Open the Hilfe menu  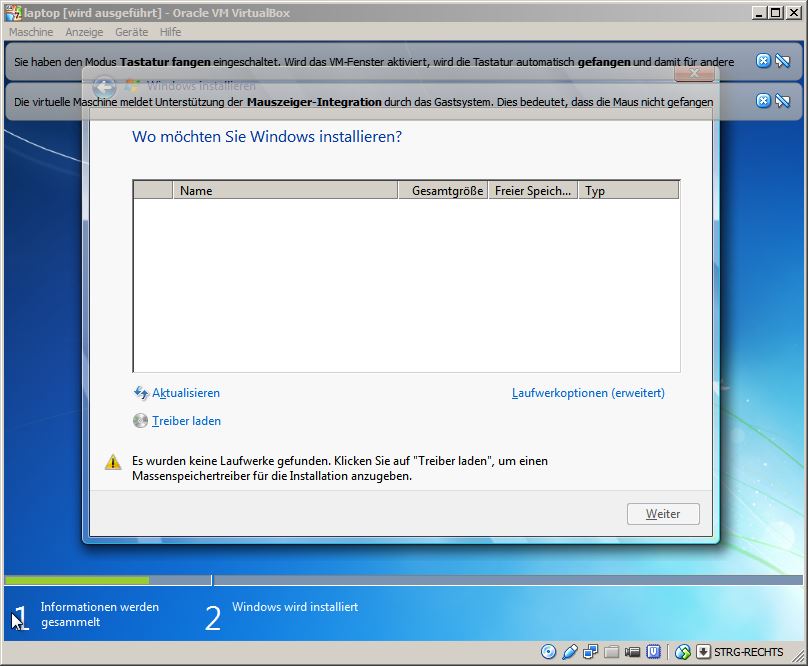tap(170, 32)
